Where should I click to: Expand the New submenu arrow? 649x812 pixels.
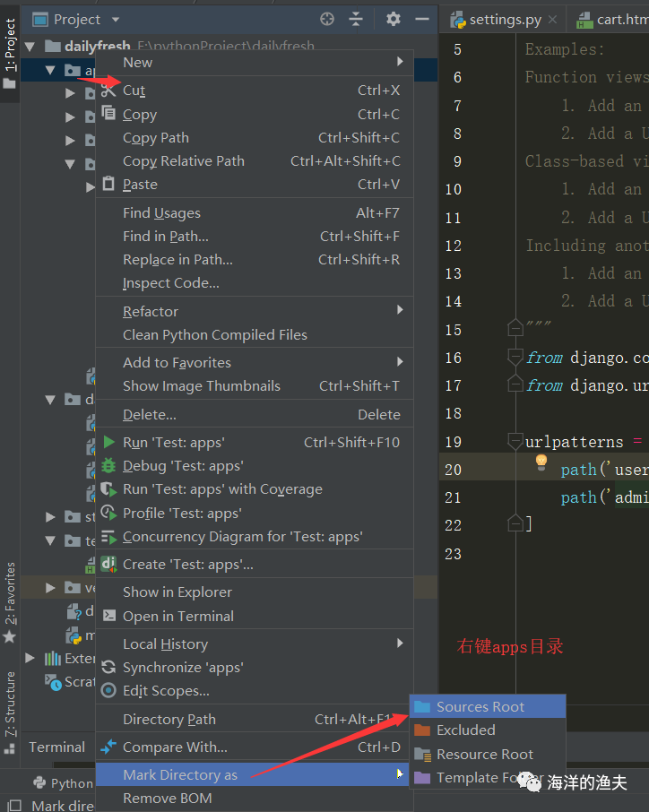click(400, 62)
